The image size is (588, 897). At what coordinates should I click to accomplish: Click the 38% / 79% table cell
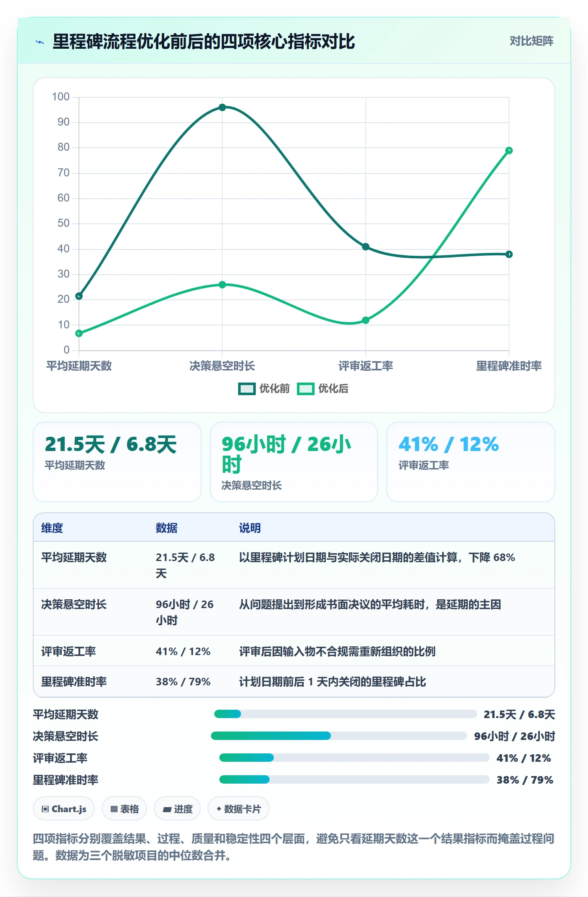(x=183, y=682)
